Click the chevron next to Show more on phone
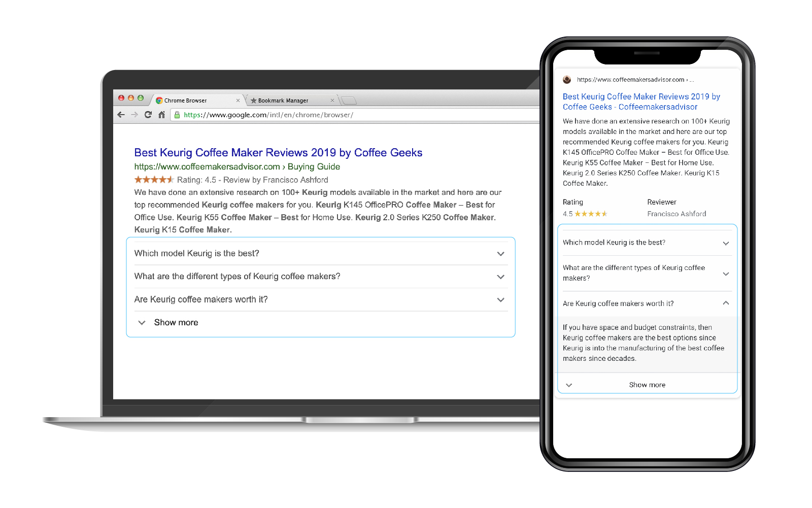 point(569,385)
